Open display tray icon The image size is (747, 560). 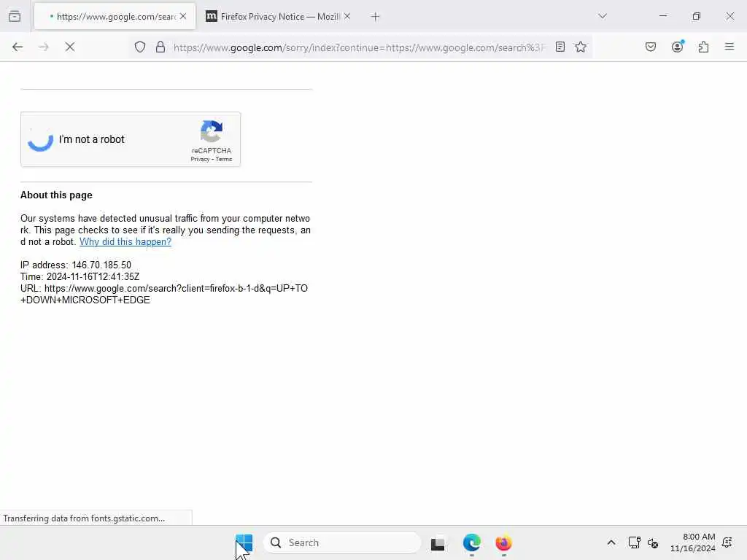click(x=634, y=542)
